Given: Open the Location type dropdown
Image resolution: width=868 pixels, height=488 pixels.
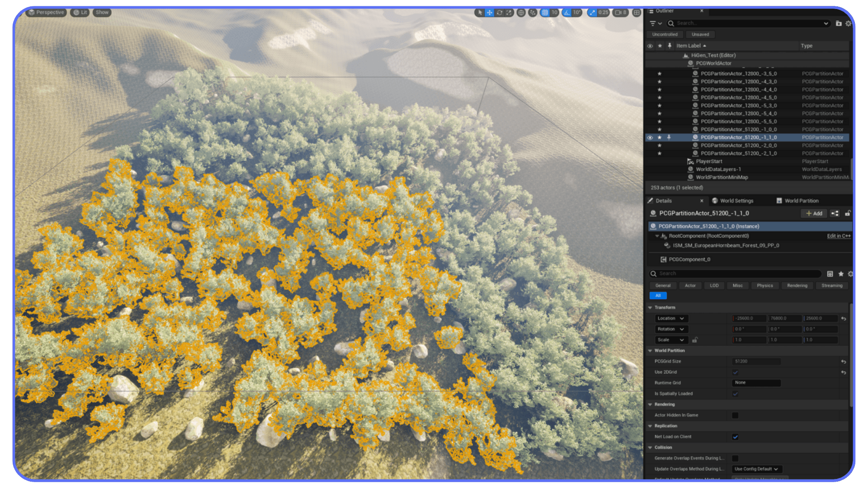Looking at the screenshot, I should [x=671, y=319].
